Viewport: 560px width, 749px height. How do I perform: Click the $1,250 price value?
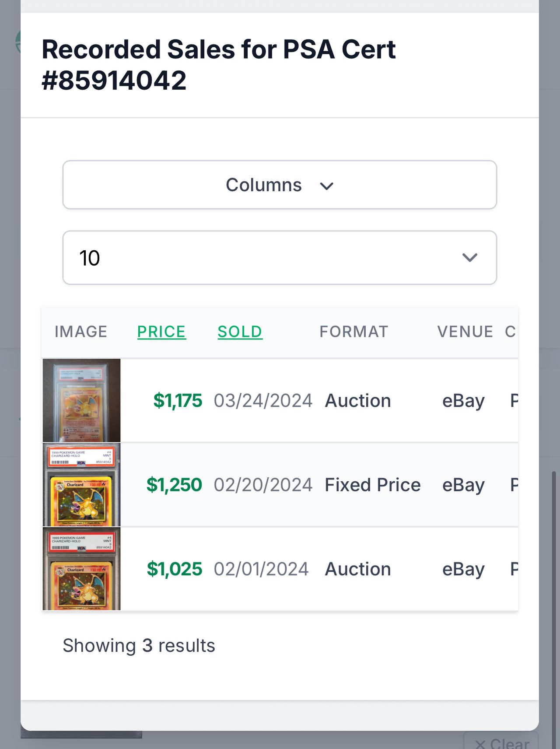pos(174,485)
